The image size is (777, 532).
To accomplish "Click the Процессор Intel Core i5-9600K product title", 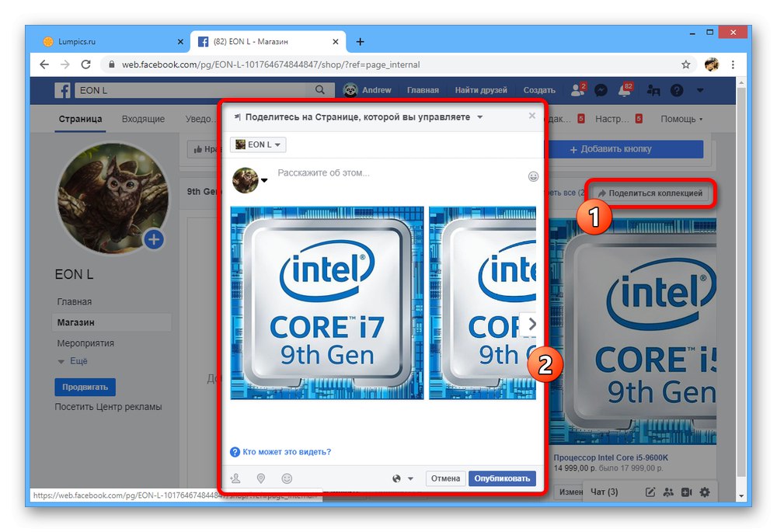I will pos(611,457).
